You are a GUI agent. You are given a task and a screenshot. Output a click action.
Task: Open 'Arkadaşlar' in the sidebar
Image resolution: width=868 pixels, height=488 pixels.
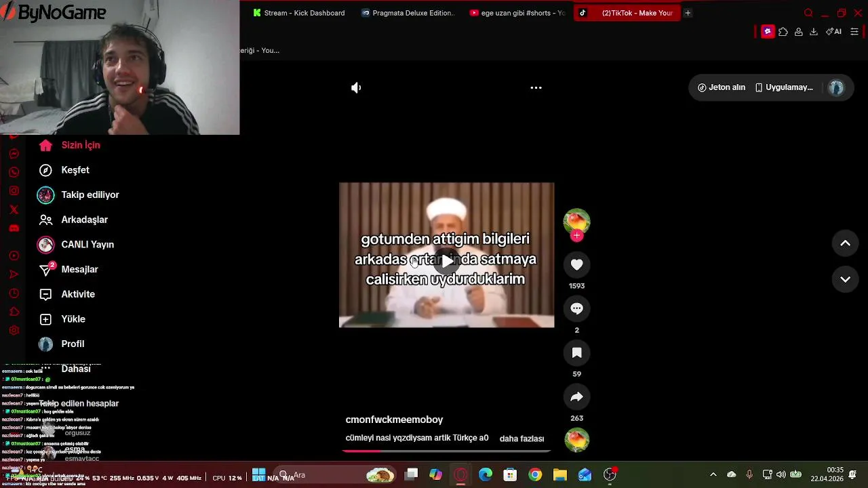pyautogui.click(x=73, y=220)
